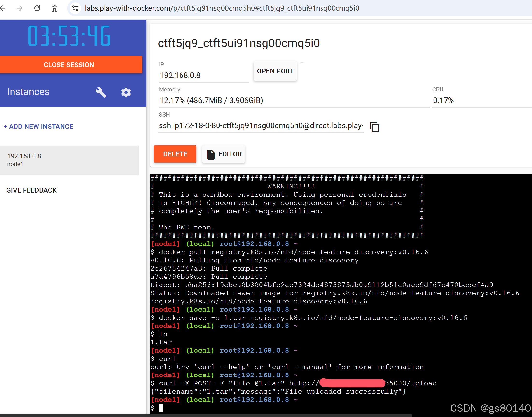
Task: Click the browser back arrow
Action: pyautogui.click(x=3, y=8)
